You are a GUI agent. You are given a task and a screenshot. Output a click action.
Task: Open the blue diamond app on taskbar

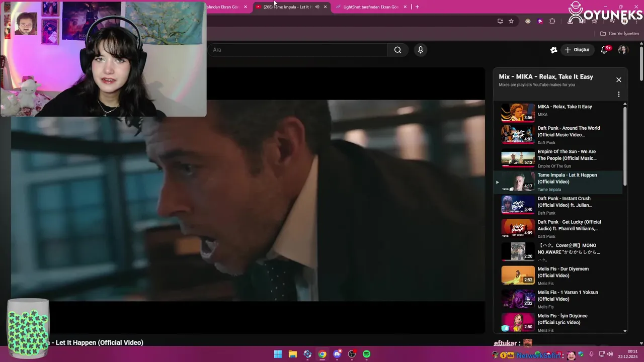pos(307,354)
